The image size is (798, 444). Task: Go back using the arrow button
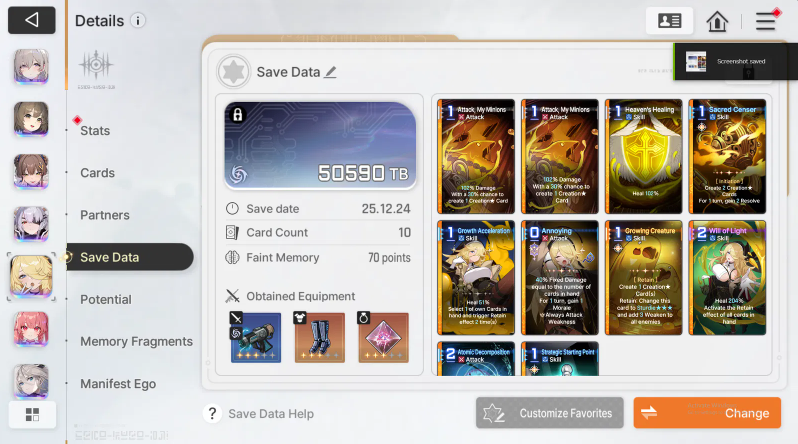point(32,20)
